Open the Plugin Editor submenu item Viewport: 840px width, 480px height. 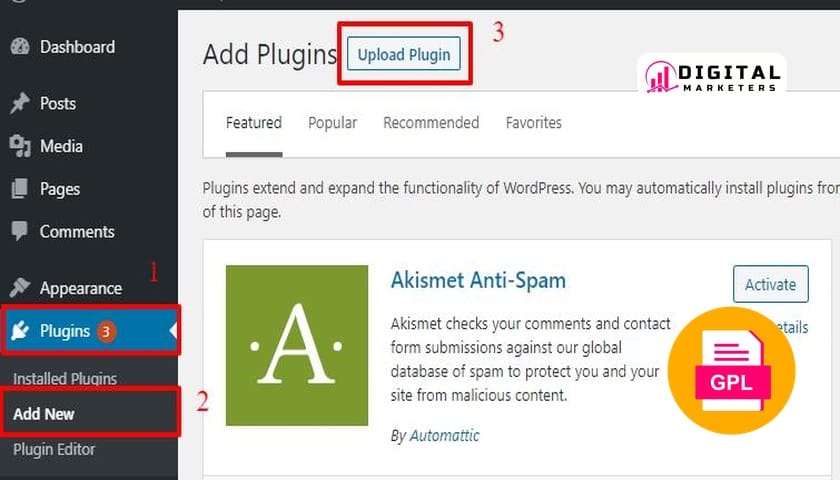[x=54, y=449]
